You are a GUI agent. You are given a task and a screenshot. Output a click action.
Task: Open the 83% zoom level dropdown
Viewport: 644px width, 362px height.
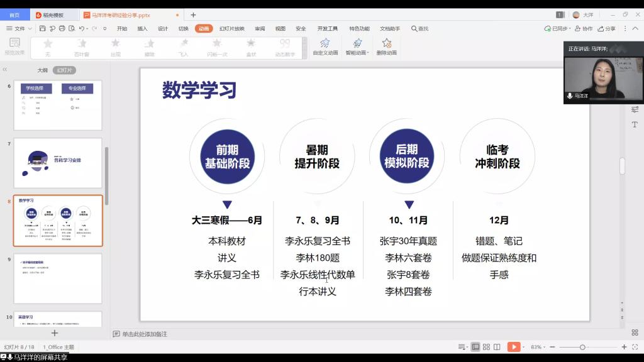pyautogui.click(x=539, y=347)
